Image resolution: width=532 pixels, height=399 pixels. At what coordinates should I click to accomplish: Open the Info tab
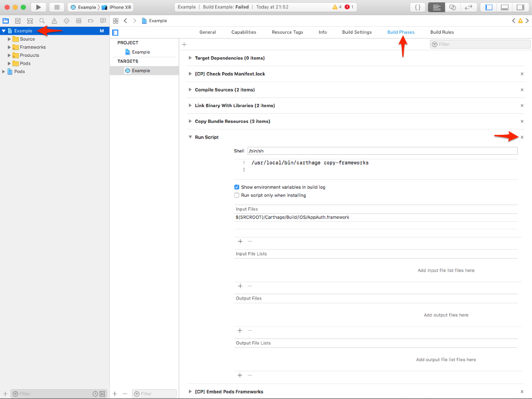click(x=323, y=32)
